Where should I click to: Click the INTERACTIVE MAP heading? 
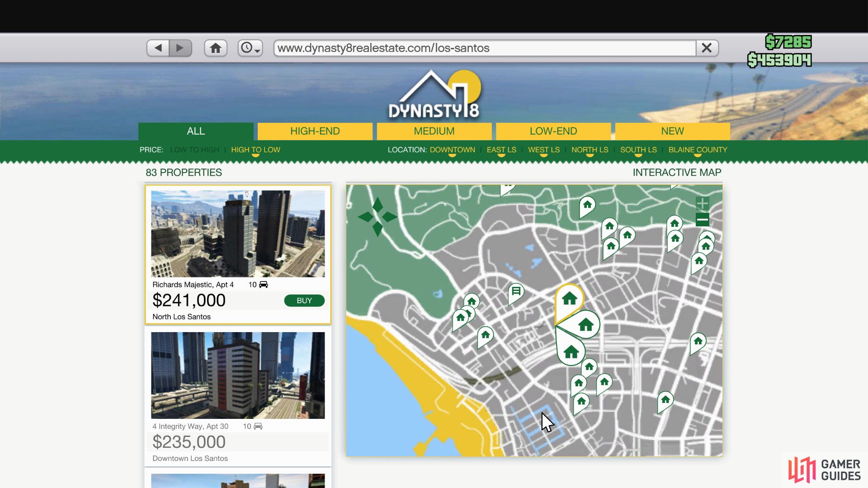pyautogui.click(x=677, y=173)
